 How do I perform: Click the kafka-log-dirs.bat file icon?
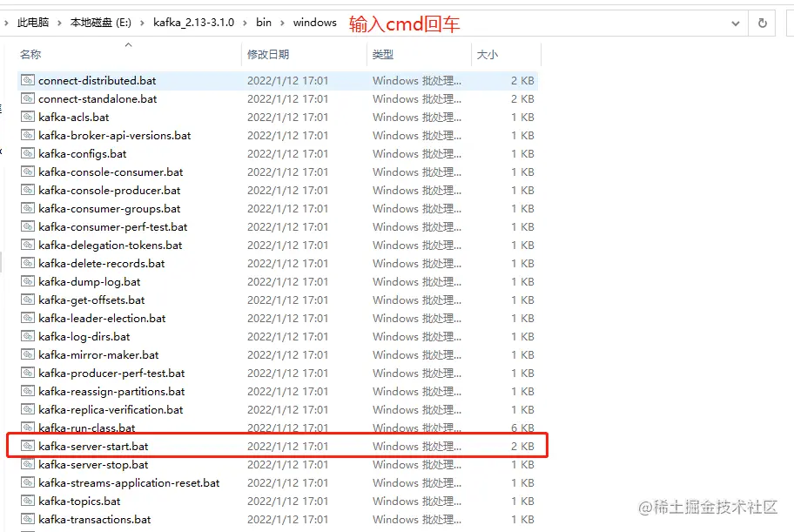coord(28,335)
